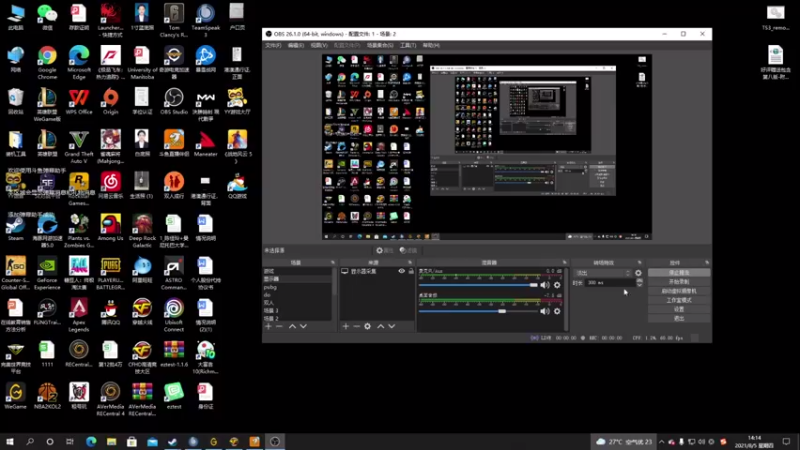
Task: Open File Explorer from the taskbar
Action: tap(112, 442)
